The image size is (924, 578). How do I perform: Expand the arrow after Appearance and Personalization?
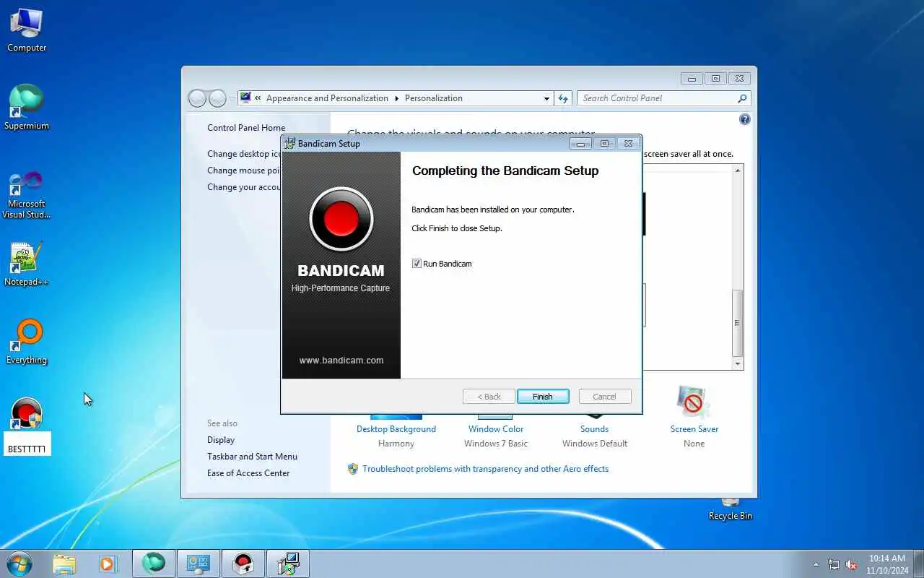point(396,98)
